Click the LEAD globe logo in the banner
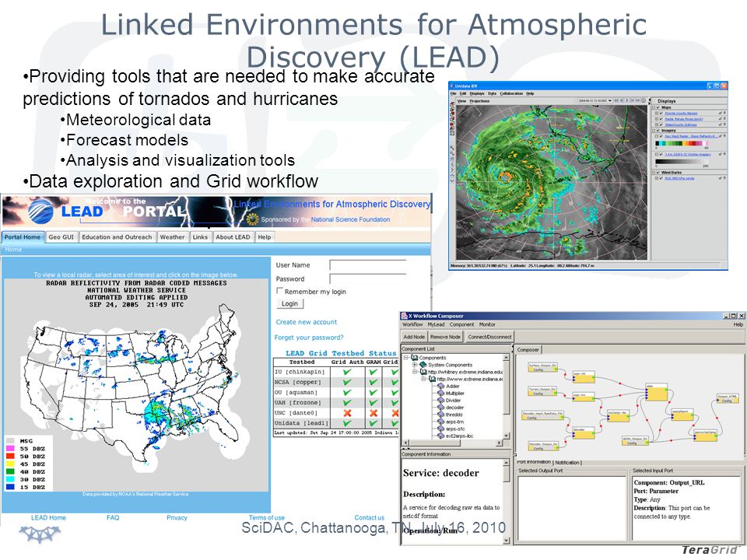Viewport: 747px width, 560px height. 40,212
